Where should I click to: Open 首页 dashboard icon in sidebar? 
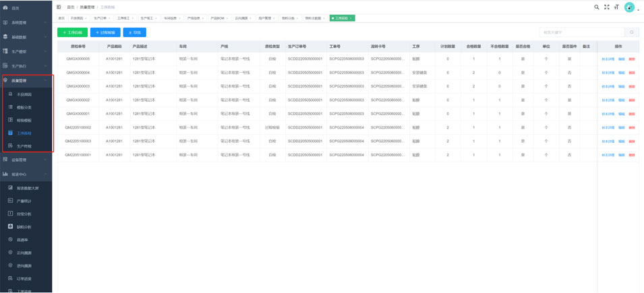[6, 8]
